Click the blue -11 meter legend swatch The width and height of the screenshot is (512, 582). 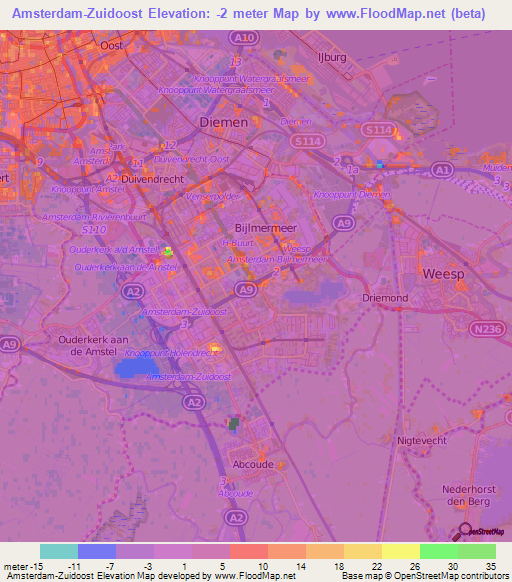pyautogui.click(x=97, y=552)
